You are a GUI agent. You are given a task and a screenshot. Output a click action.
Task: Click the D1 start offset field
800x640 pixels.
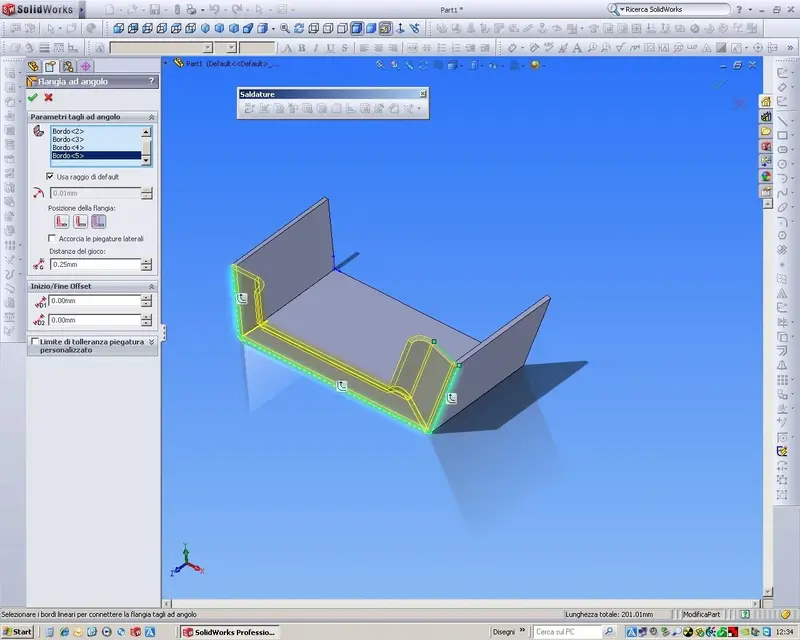[95, 301]
